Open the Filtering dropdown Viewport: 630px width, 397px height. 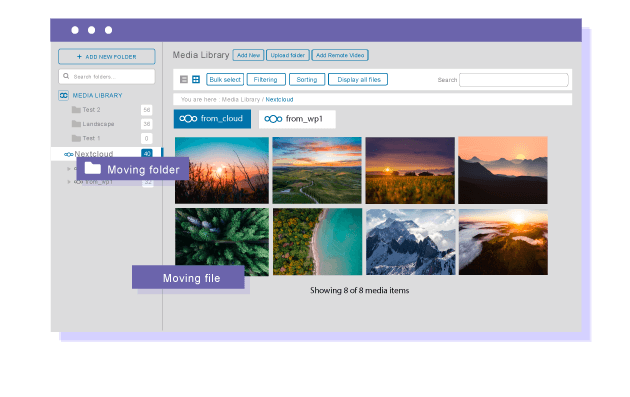pos(266,80)
